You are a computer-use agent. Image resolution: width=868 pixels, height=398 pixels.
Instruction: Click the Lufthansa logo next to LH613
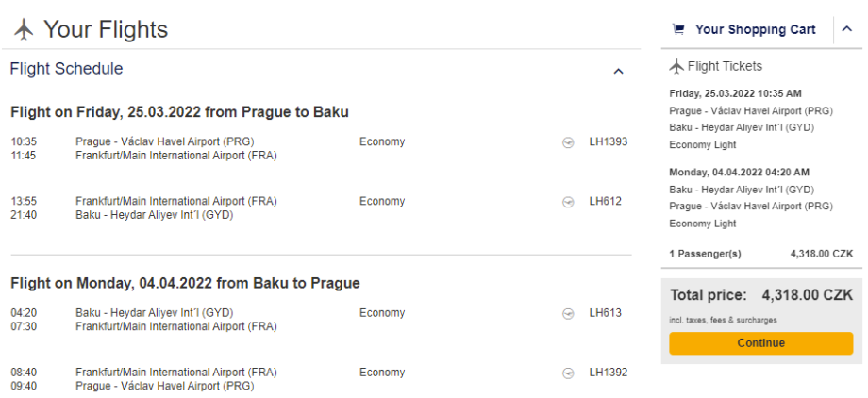coord(568,313)
